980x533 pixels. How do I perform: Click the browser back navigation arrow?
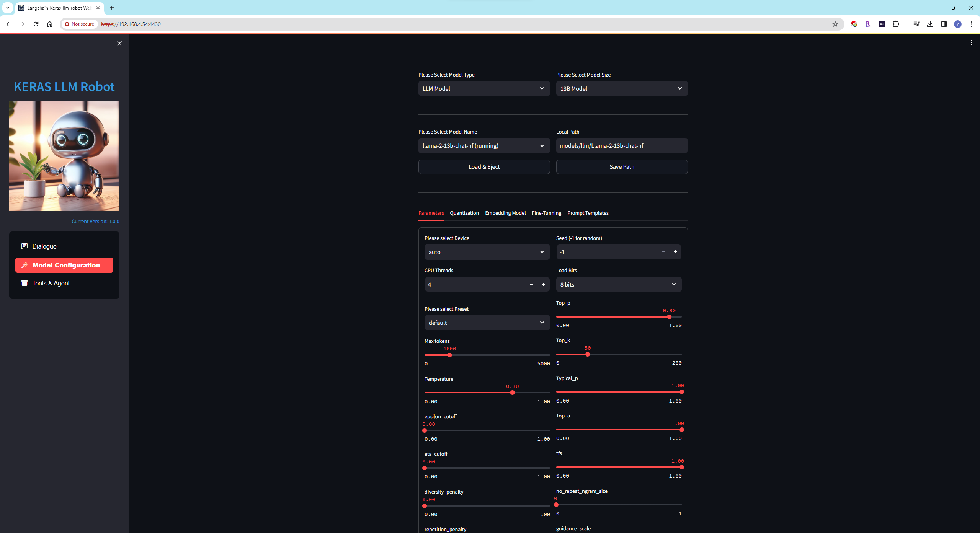point(8,24)
